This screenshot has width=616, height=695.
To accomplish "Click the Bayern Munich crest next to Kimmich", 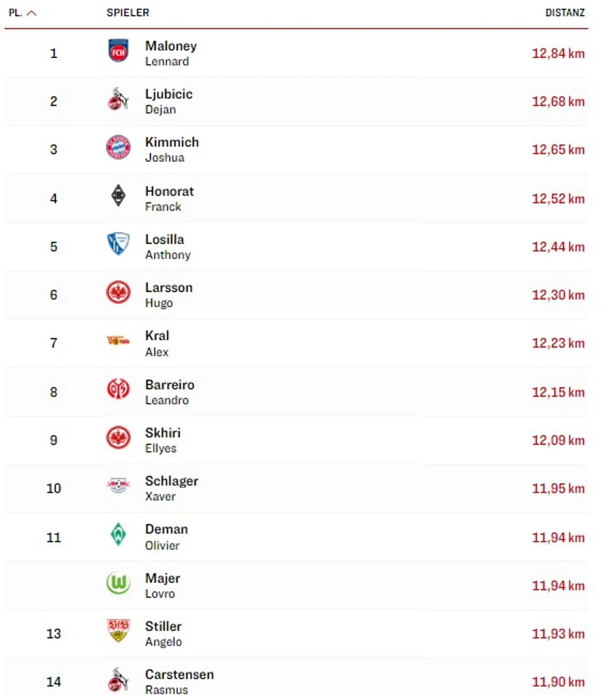I will 118,147.
